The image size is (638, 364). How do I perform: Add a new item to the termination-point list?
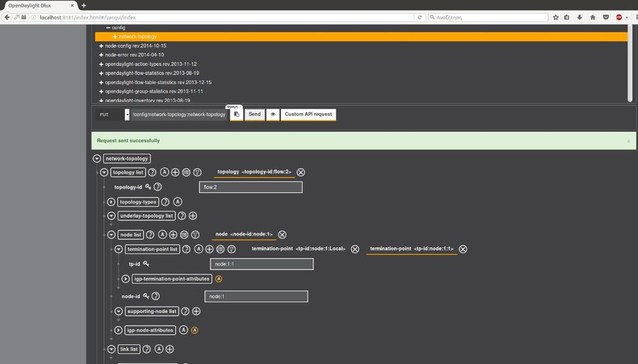[x=209, y=249]
